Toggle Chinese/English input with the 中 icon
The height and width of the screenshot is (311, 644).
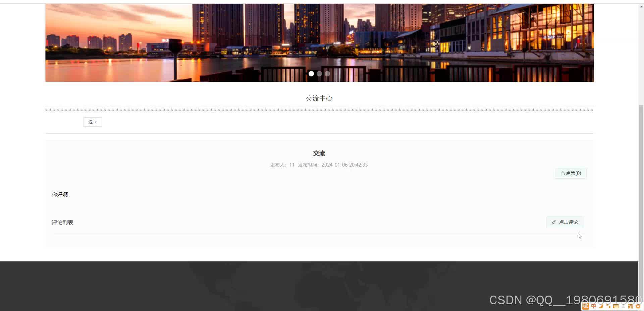click(594, 306)
